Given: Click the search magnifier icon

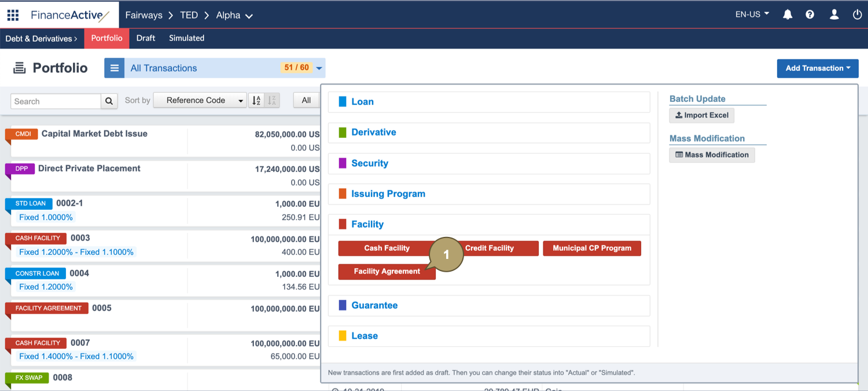Looking at the screenshot, I should (109, 101).
